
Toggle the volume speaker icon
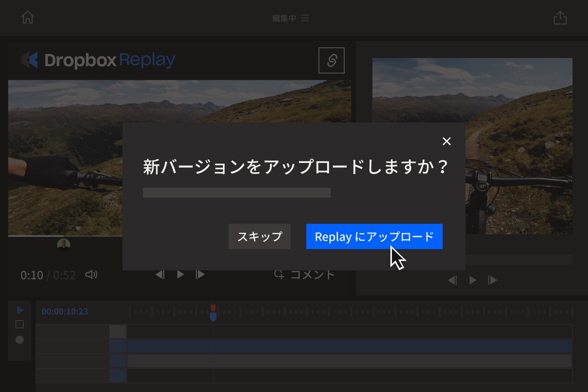tap(91, 274)
